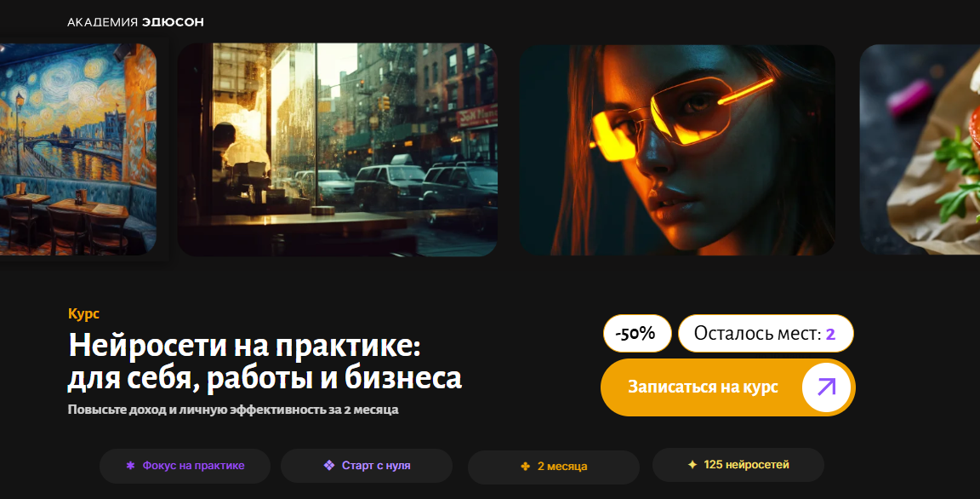Open the woman with neon glasses image
This screenshot has width=980, height=499.
677,150
